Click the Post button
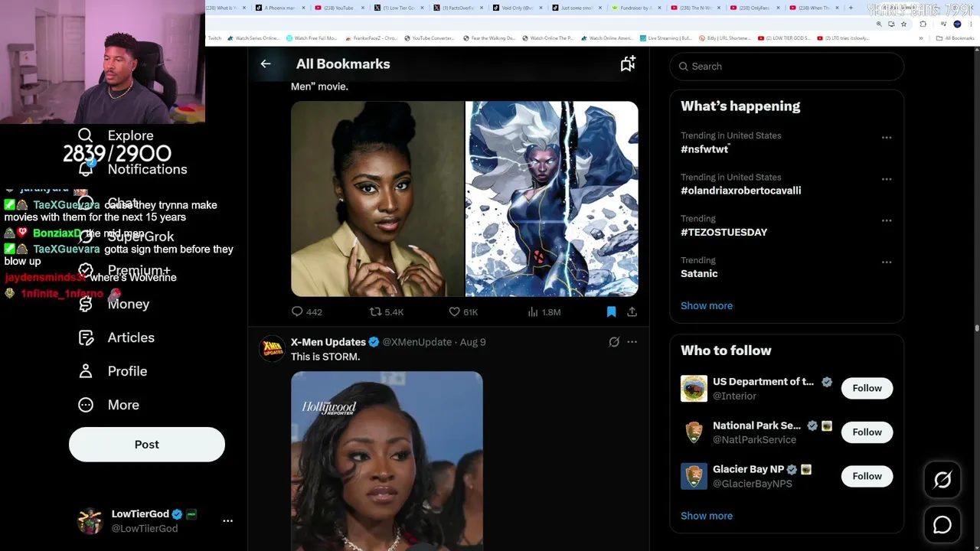980x551 pixels. [x=147, y=445]
